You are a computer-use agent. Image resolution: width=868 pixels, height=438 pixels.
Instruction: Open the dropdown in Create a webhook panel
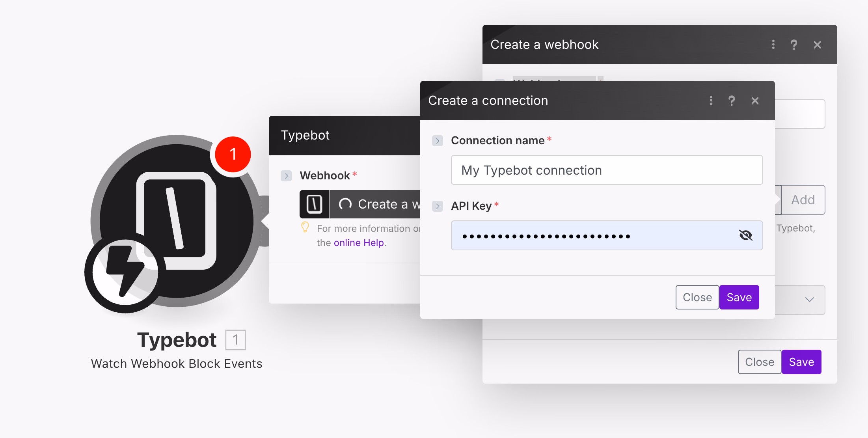[x=809, y=300]
